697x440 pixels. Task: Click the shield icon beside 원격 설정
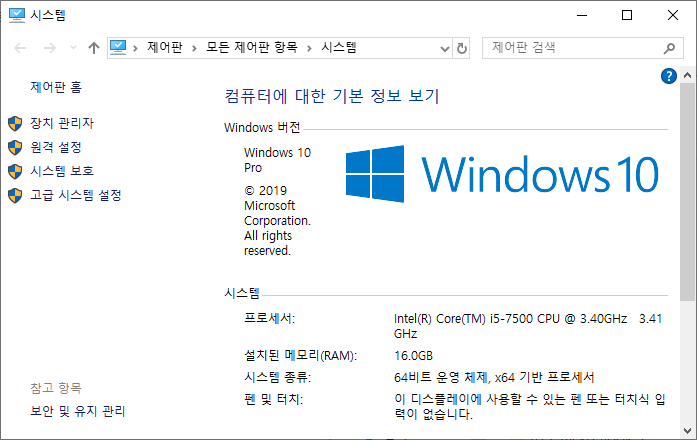pyautogui.click(x=15, y=148)
